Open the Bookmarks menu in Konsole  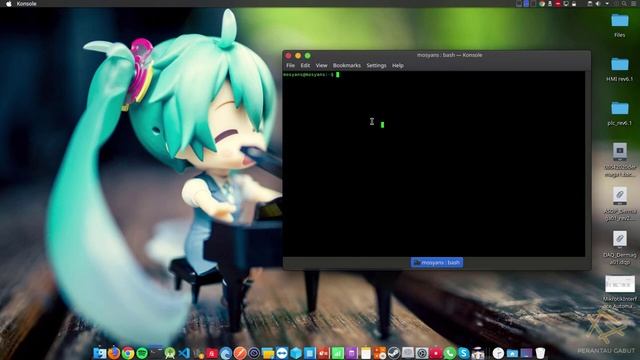tap(347, 65)
